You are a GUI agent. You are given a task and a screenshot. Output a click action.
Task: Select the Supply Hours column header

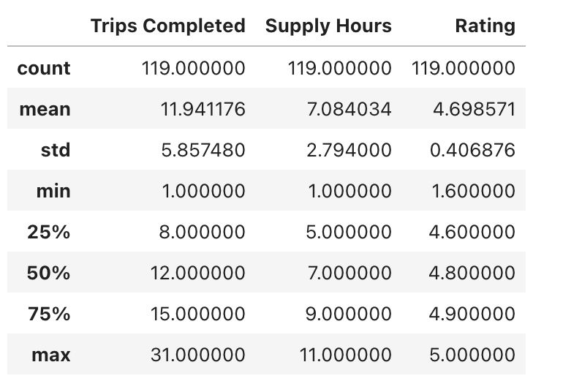(328, 26)
